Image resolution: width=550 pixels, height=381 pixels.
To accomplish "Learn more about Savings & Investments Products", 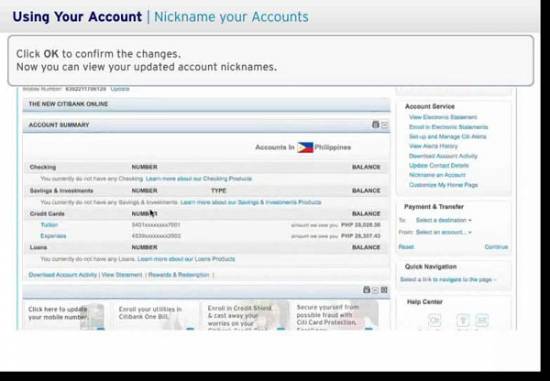I will click(251, 202).
